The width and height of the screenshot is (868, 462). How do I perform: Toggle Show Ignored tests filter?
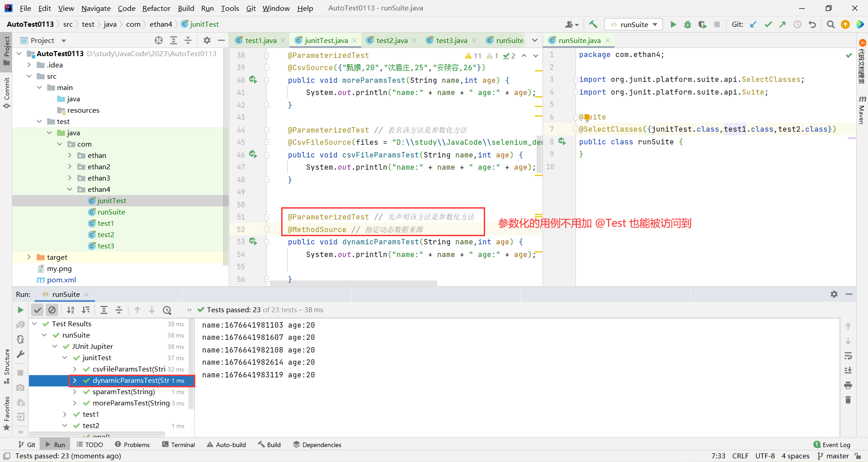point(52,310)
